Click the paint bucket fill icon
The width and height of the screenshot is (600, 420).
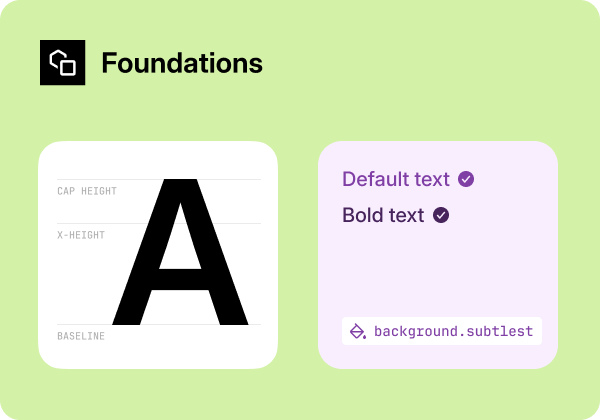358,331
